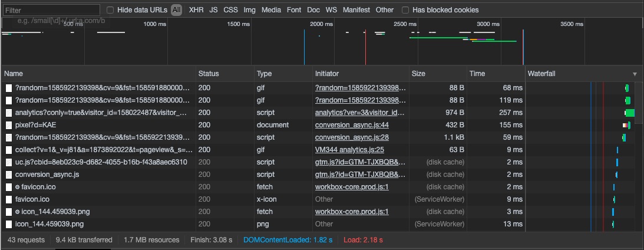Sort requests by the Size column header

pyautogui.click(x=418, y=74)
